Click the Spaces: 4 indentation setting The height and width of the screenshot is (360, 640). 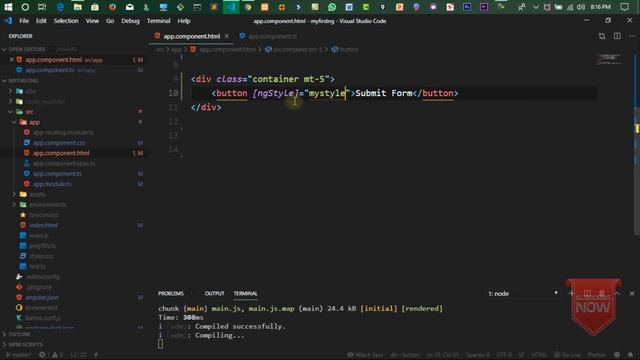(478, 355)
